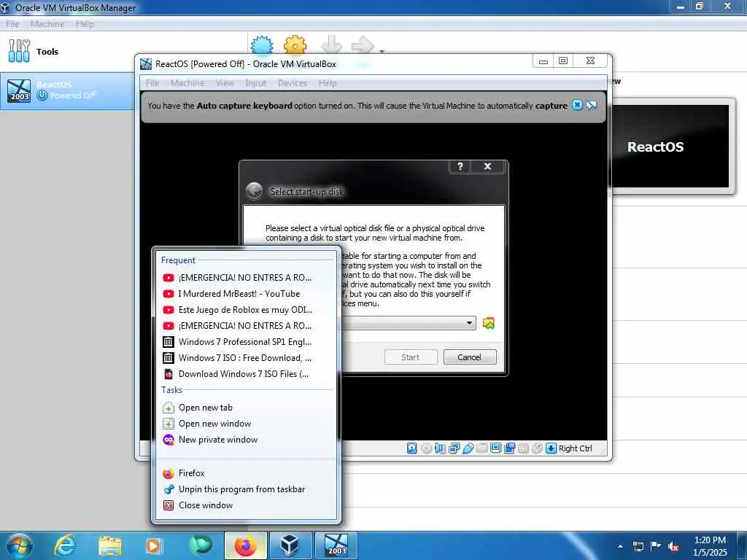Click the display icon in VM status bar
The width and height of the screenshot is (747, 560).
click(x=495, y=448)
